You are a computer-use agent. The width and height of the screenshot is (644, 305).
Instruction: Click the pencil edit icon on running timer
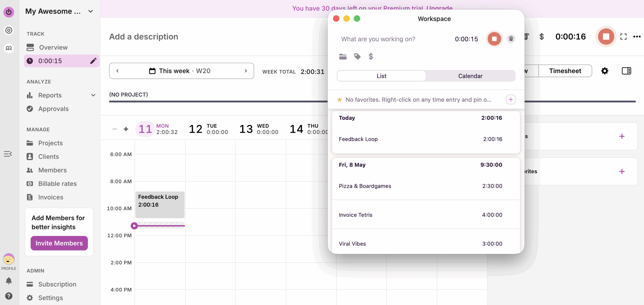(x=93, y=61)
